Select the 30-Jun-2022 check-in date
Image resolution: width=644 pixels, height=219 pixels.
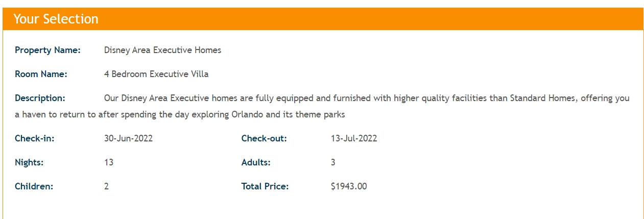click(x=128, y=138)
